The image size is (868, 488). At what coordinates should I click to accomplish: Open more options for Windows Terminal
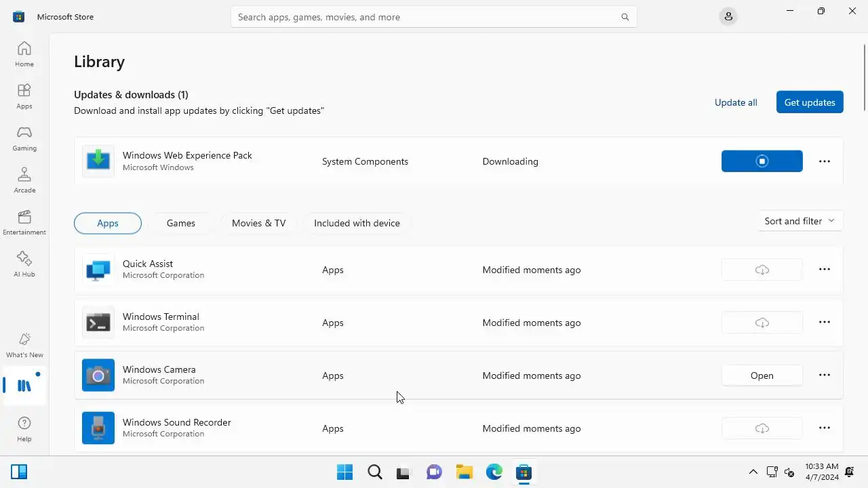click(825, 322)
